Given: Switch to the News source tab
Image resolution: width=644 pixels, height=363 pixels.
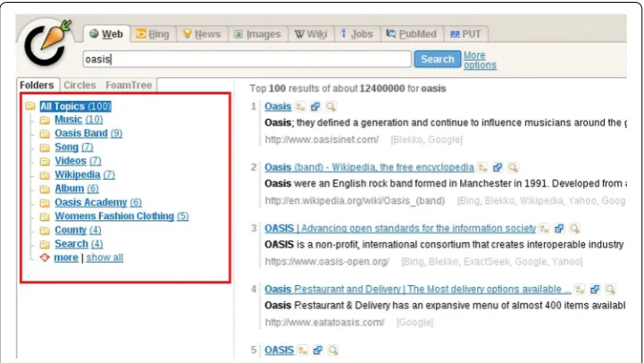Looking at the screenshot, I should click(202, 34).
